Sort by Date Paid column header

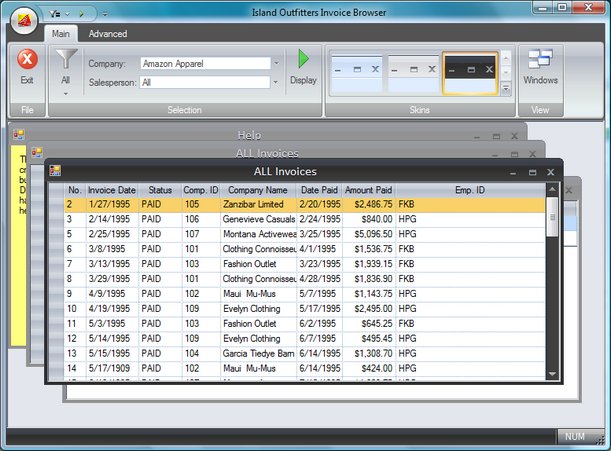click(319, 190)
